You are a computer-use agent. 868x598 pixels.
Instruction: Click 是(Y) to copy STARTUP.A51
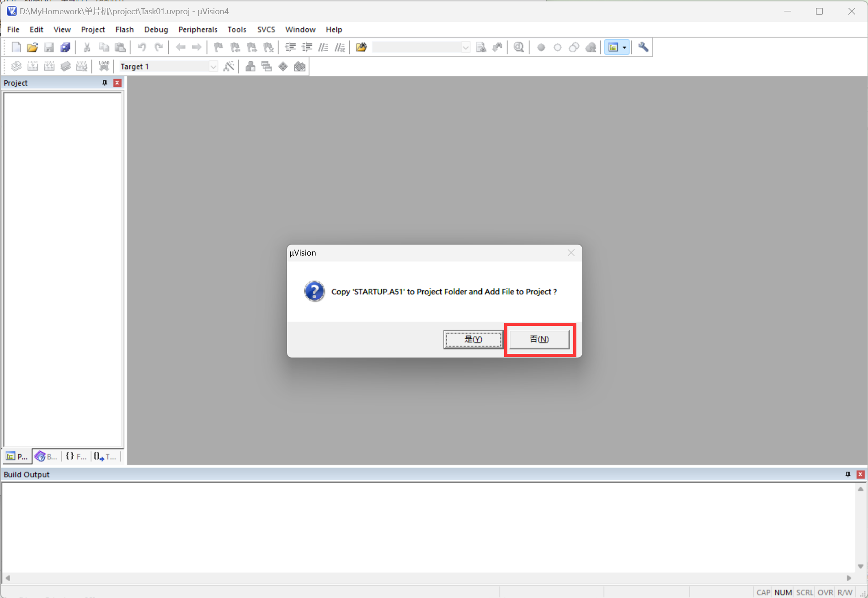(473, 339)
